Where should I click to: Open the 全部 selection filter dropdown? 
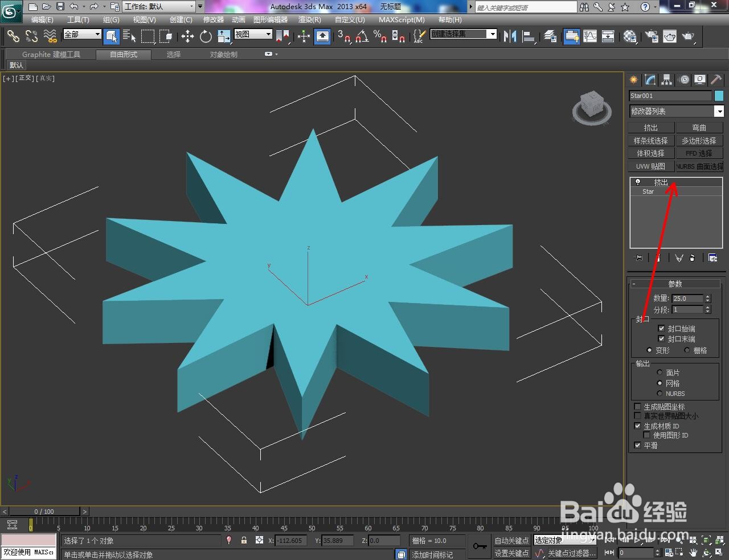(x=82, y=34)
